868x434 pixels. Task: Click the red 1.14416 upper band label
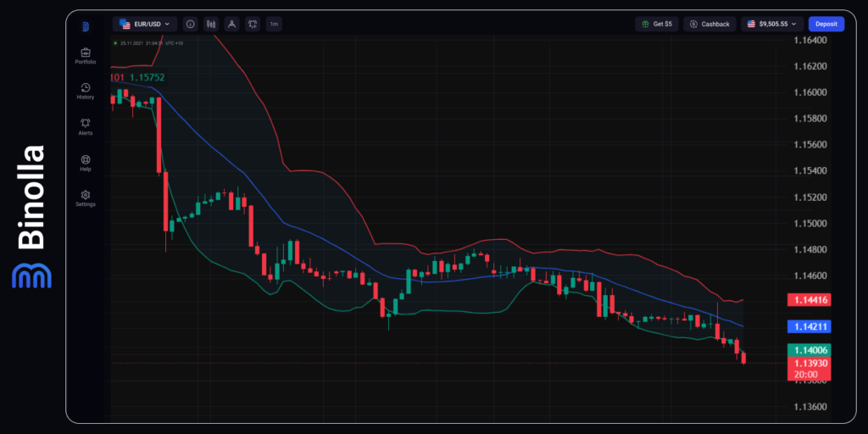click(x=809, y=300)
